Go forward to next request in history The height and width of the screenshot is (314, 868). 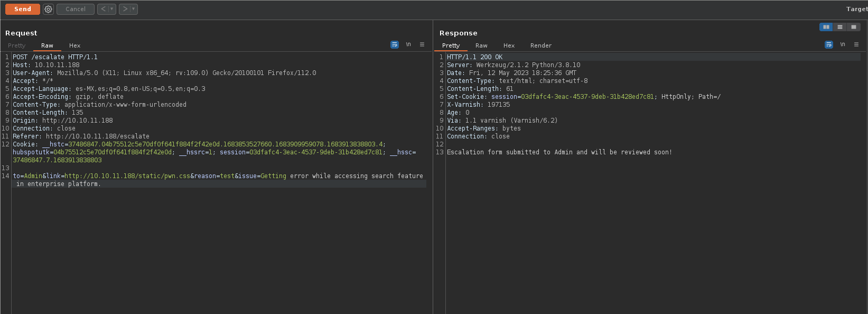click(125, 9)
